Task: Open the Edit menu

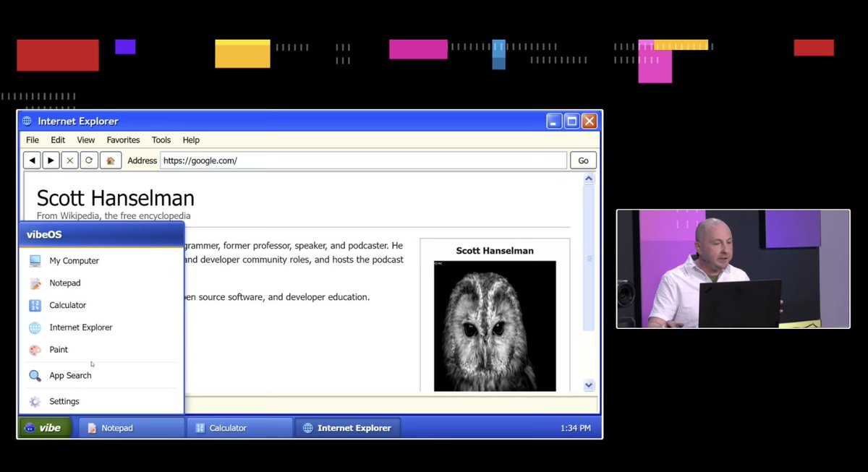Action: click(x=58, y=140)
